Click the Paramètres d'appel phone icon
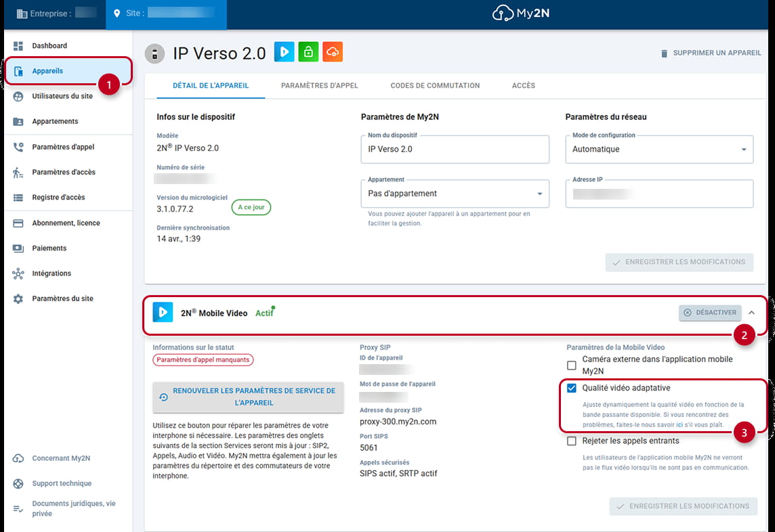 pyautogui.click(x=18, y=147)
